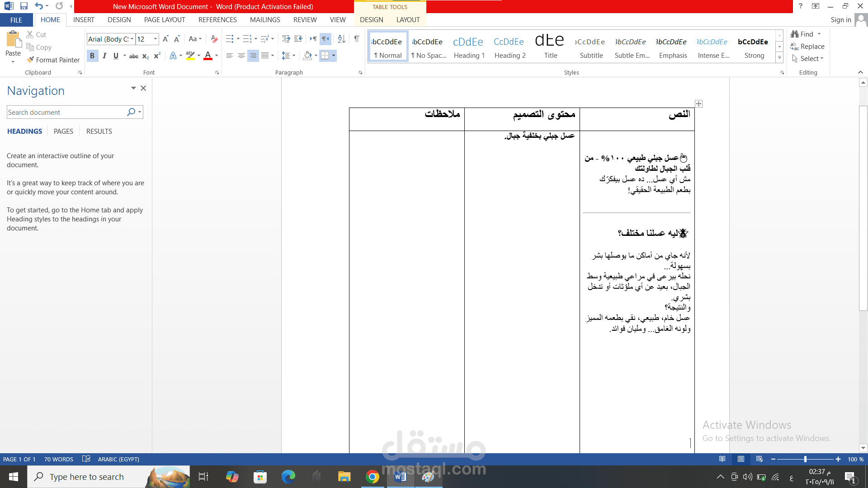Toggle Left-to-Right text direction
The width and height of the screenshot is (868, 488).
313,39
